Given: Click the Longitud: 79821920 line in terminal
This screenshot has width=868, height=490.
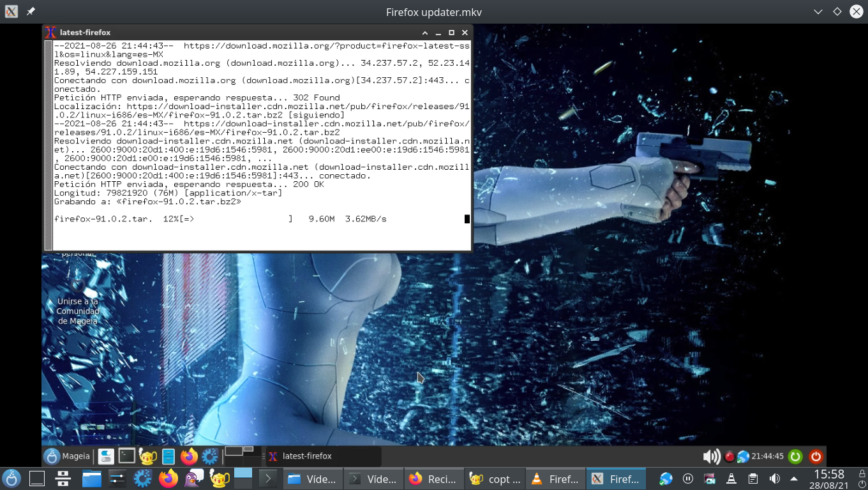Looking at the screenshot, I should click(168, 193).
